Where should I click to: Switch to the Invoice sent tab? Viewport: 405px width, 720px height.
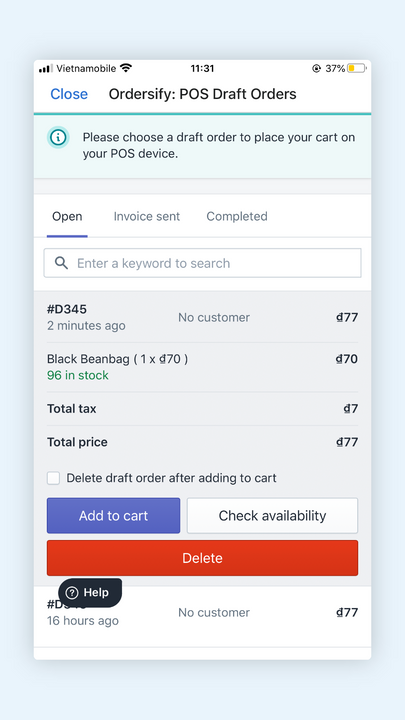point(147,216)
